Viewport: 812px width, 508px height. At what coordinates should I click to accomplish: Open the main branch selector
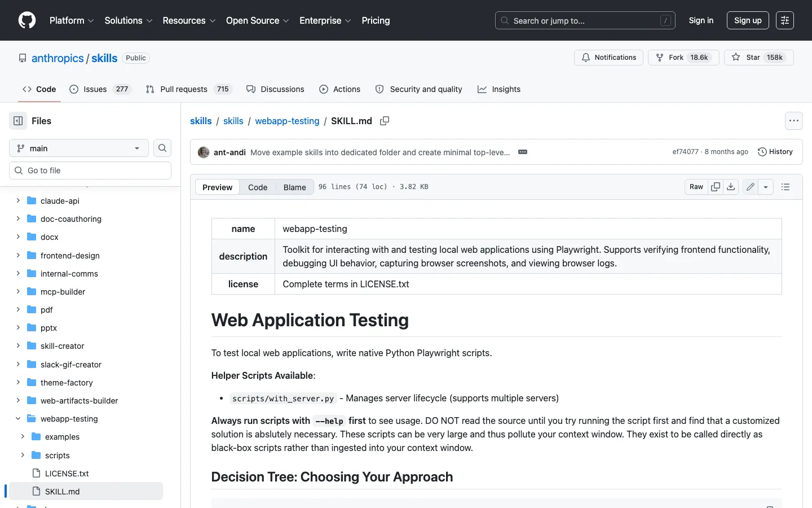(79, 148)
